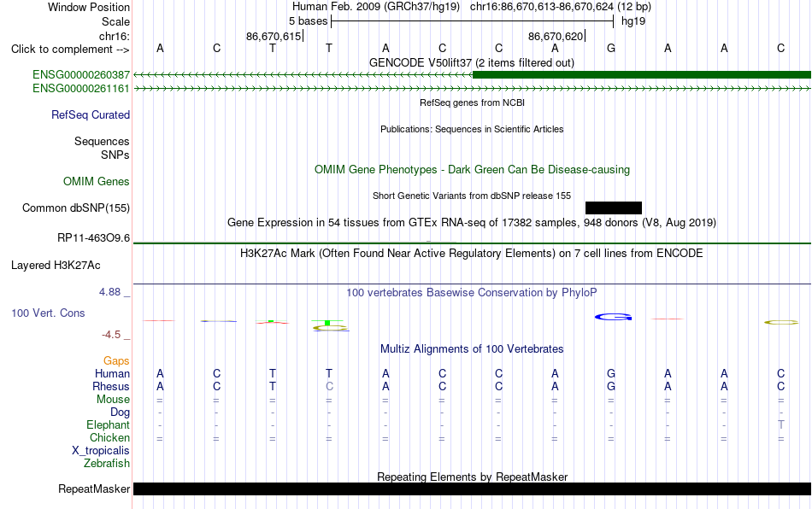Click the Chicken species label
Image resolution: width=812 pixels, height=509 pixels.
[109, 437]
